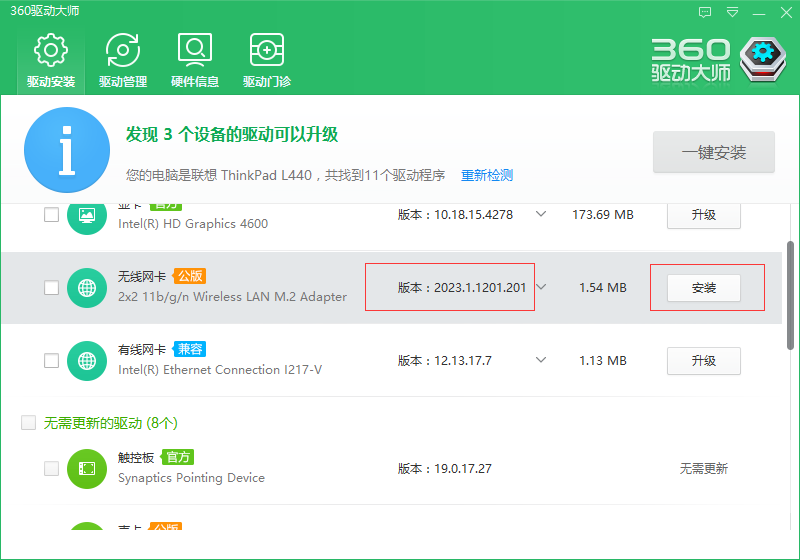The image size is (800, 560).
Task: Click 安装 for the wireless LAN adapter
Action: [704, 288]
